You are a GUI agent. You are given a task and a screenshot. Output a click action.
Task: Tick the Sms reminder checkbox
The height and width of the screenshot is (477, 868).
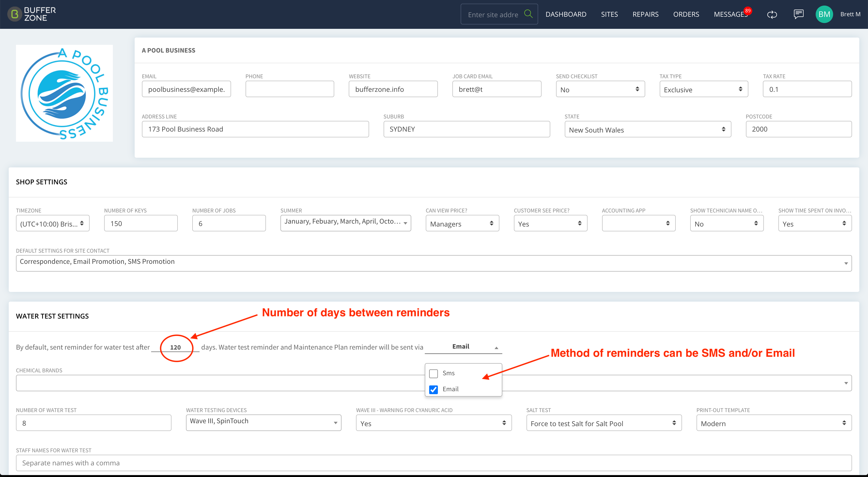pyautogui.click(x=433, y=374)
